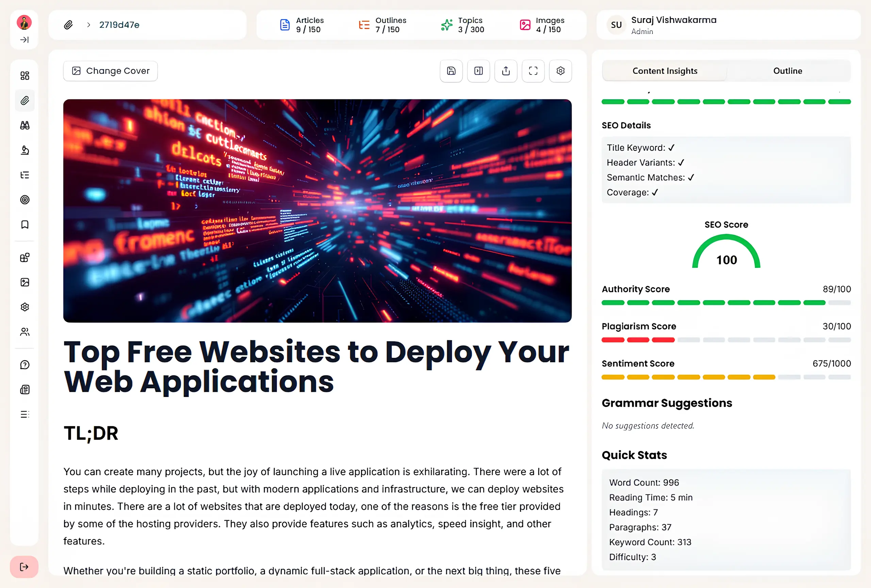The height and width of the screenshot is (588, 871).
Task: Enter fullscreen editing mode
Action: tap(533, 71)
